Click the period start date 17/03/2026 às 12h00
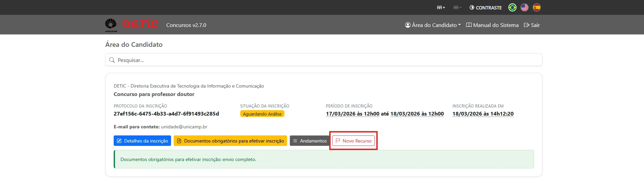 click(353, 114)
